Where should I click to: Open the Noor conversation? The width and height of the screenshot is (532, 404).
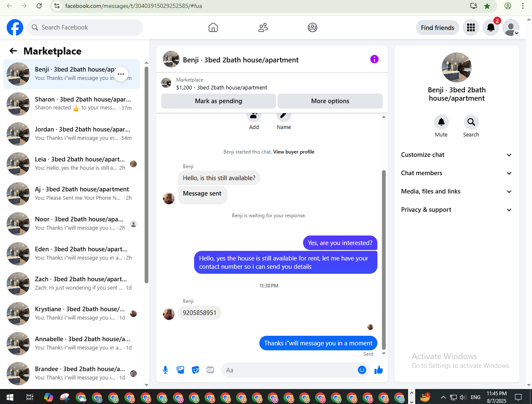coord(72,224)
